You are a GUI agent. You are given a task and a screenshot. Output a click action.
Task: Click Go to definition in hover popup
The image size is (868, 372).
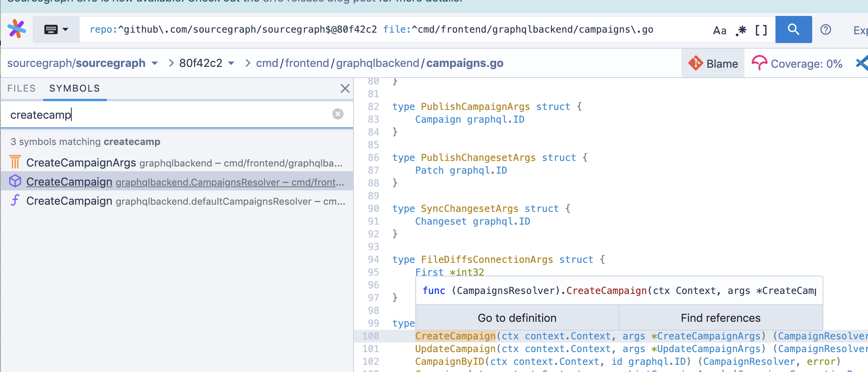[x=517, y=318]
